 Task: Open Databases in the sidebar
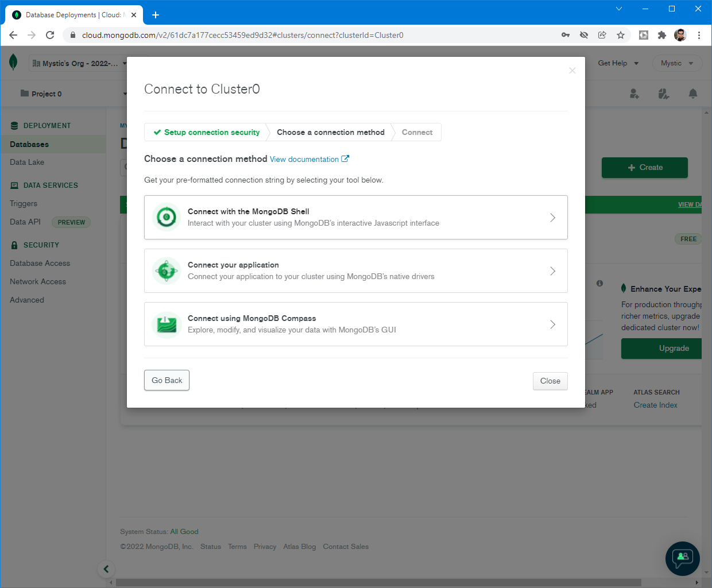[53, 144]
